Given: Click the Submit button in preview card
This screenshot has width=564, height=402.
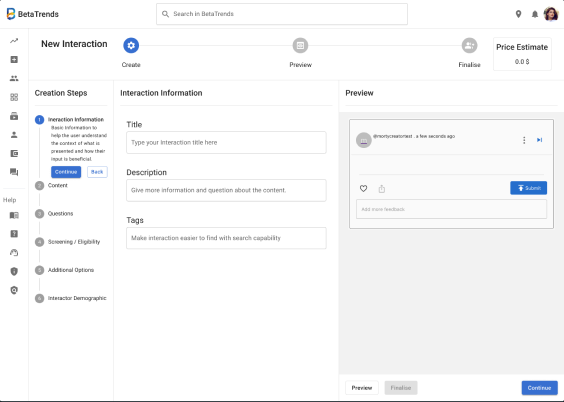Looking at the screenshot, I should [528, 188].
